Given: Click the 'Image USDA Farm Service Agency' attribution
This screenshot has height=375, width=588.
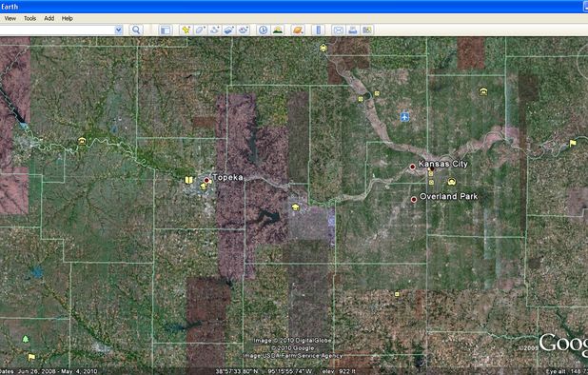Looking at the screenshot, I should point(292,356).
